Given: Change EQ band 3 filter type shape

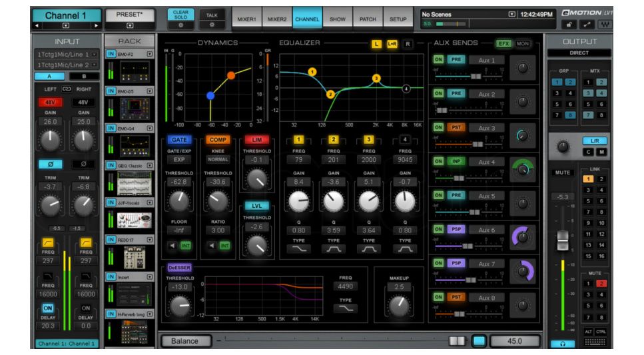Looking at the screenshot, I should (x=369, y=249).
